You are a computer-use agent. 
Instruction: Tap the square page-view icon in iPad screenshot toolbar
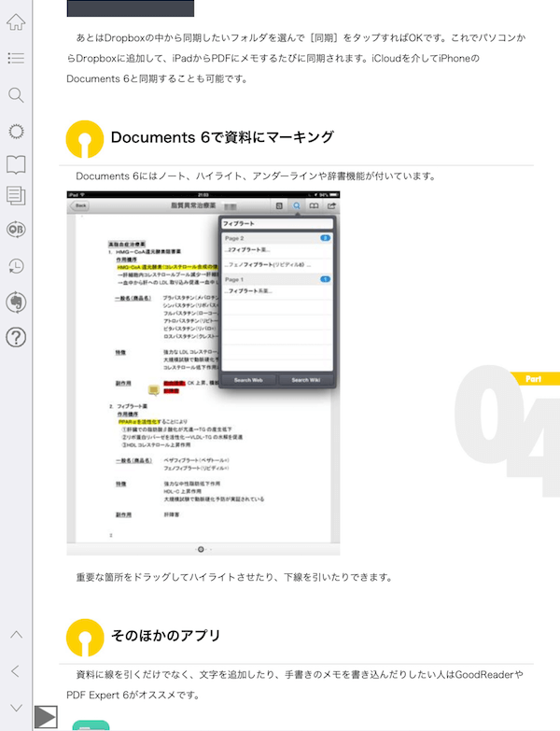[x=279, y=205]
